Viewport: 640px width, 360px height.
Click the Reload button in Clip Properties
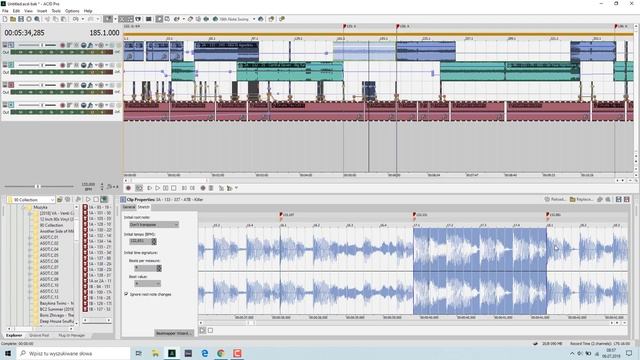pos(555,199)
